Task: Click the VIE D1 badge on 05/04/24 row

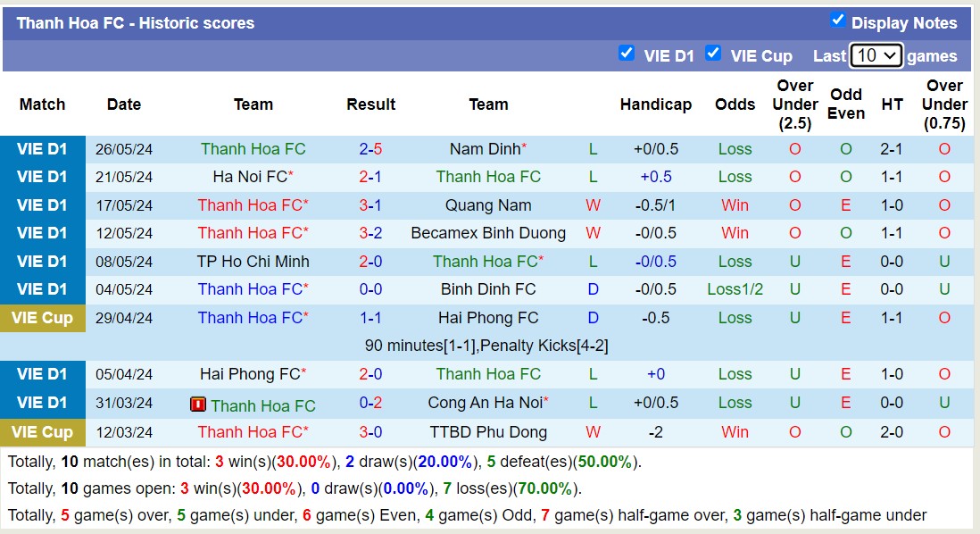Action: coord(42,374)
